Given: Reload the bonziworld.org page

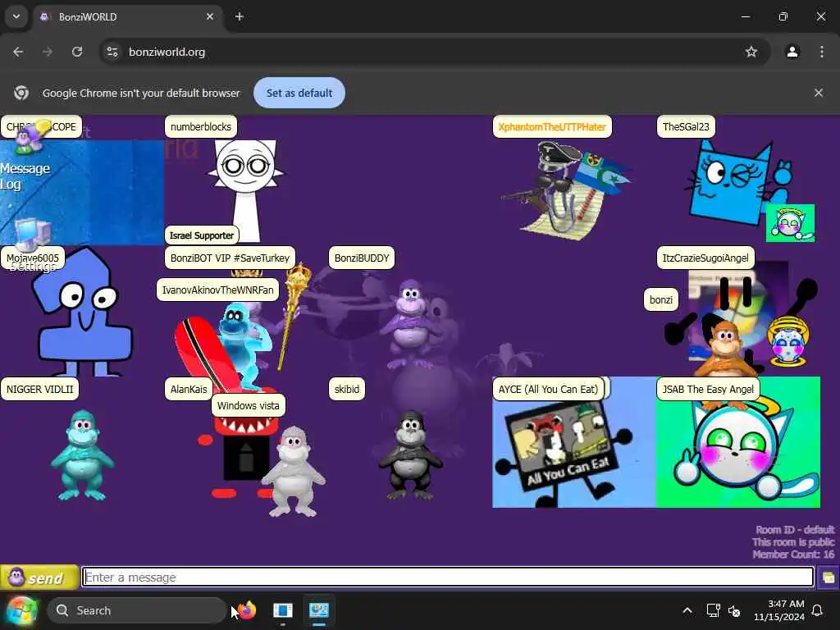Looking at the screenshot, I should (x=77, y=52).
